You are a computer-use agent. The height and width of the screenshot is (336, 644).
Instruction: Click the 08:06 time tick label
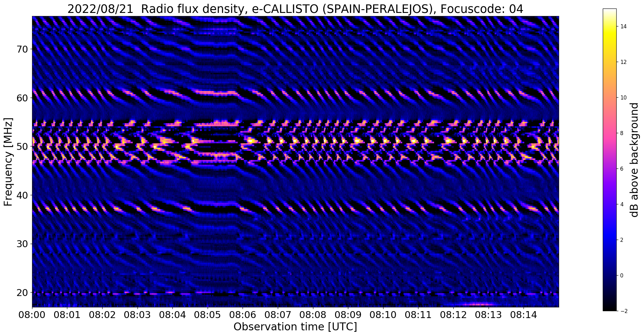[243, 315]
